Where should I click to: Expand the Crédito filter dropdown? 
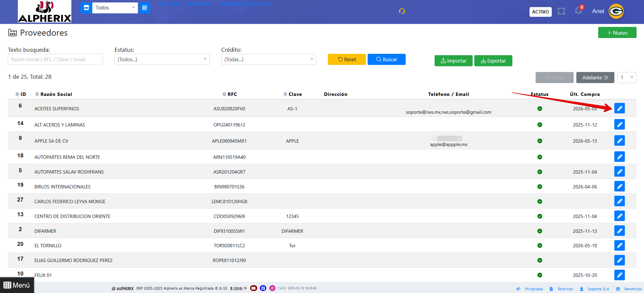click(x=269, y=60)
